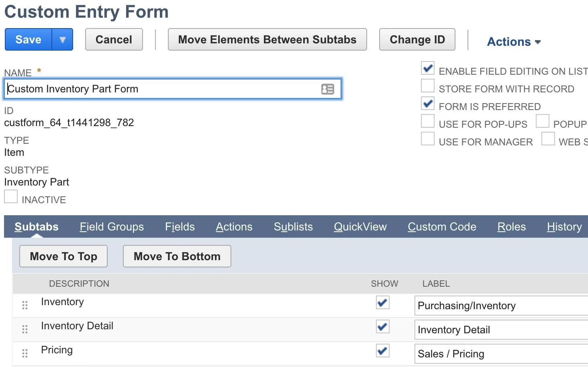Open the Save button dropdown arrow
This screenshot has height=367, width=588.
(x=63, y=39)
